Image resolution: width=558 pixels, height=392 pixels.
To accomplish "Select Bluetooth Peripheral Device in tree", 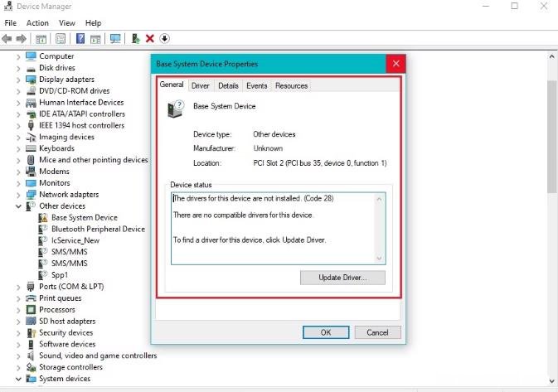I will [98, 229].
